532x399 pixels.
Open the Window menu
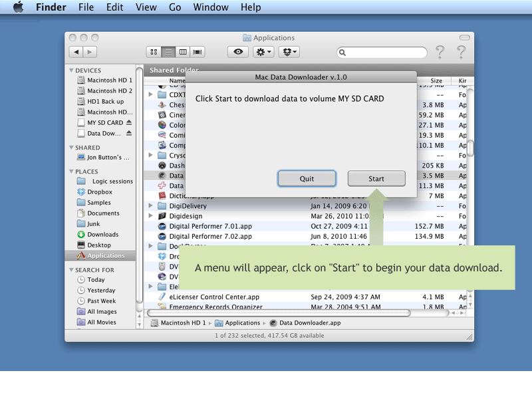[x=211, y=7]
